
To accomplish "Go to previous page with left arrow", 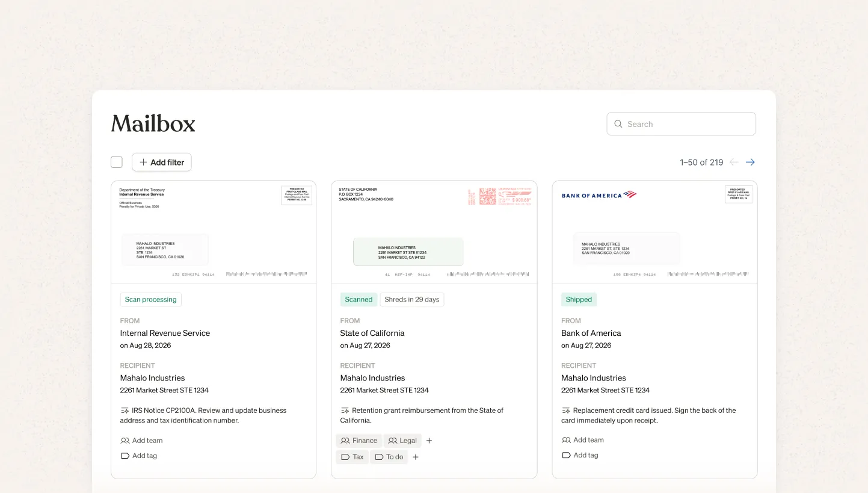I will (734, 162).
